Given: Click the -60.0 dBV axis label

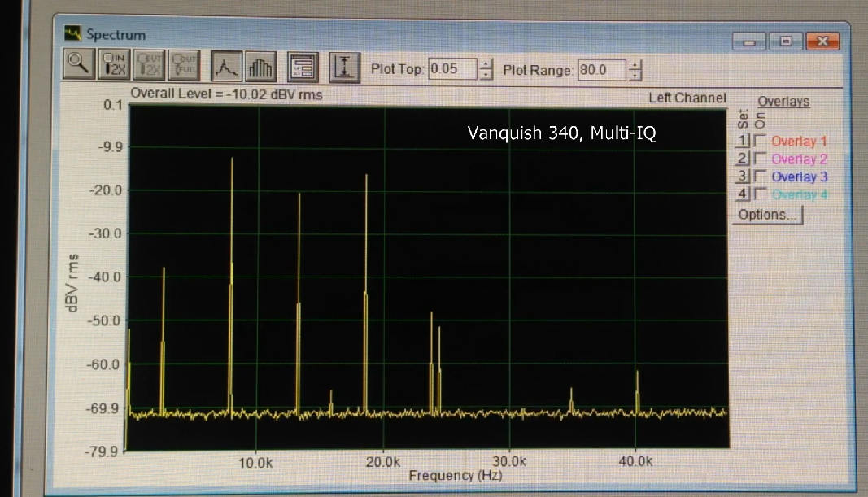Looking at the screenshot, I should click(103, 364).
